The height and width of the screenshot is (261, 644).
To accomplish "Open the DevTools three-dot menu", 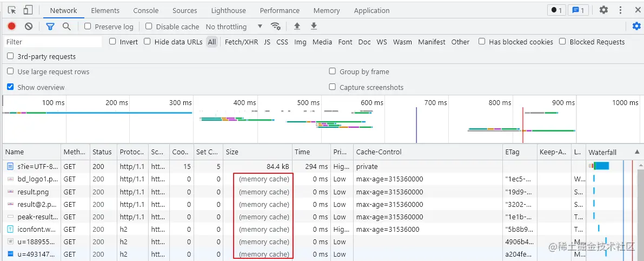I will (x=620, y=10).
